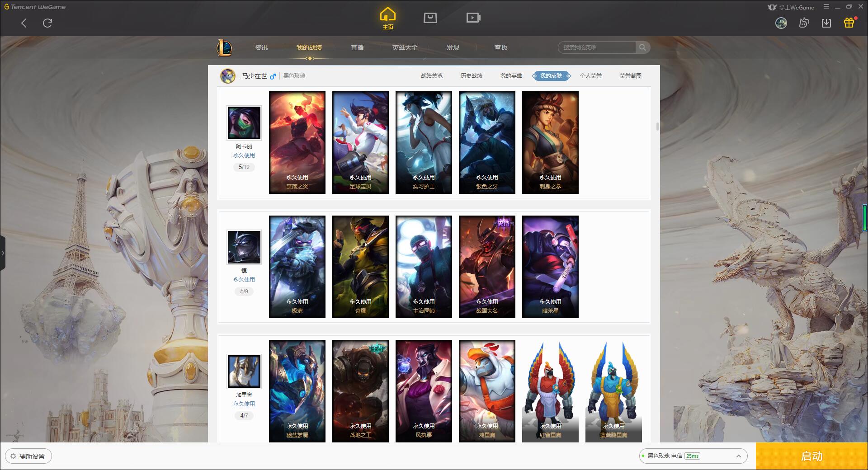Image resolution: width=868 pixels, height=470 pixels.
Task: Open the 资讯 tab
Action: tap(261, 47)
